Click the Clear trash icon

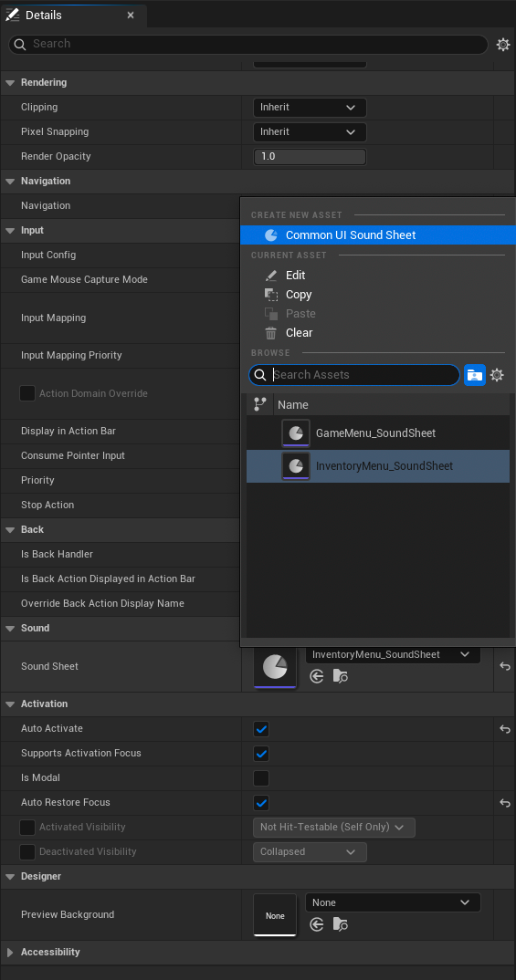(x=271, y=332)
